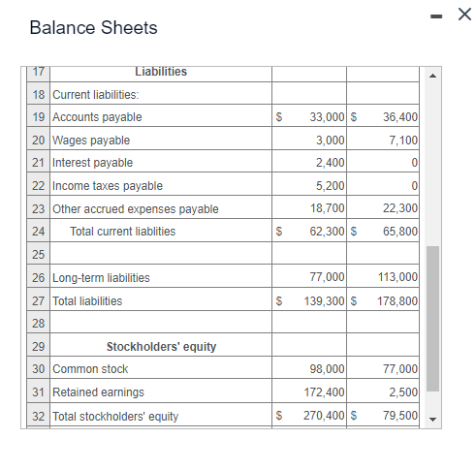Click the 'Retained earnings' label
The height and width of the screenshot is (470, 476).
click(x=98, y=392)
